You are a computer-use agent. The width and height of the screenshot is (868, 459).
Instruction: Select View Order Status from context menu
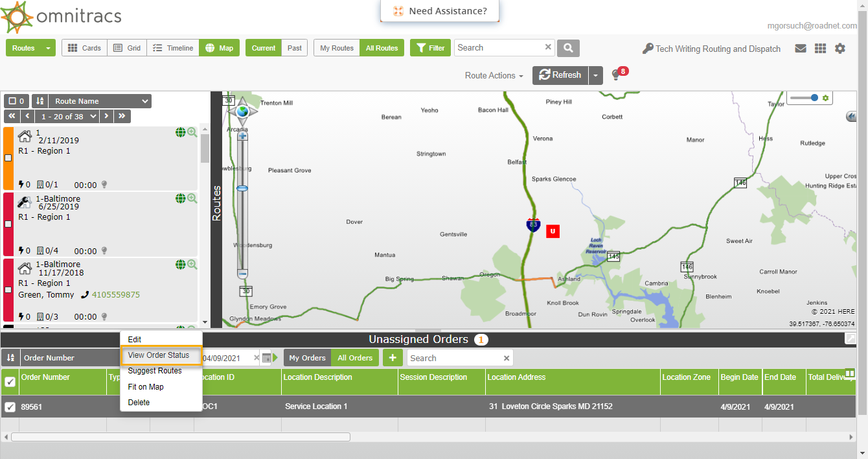point(159,355)
